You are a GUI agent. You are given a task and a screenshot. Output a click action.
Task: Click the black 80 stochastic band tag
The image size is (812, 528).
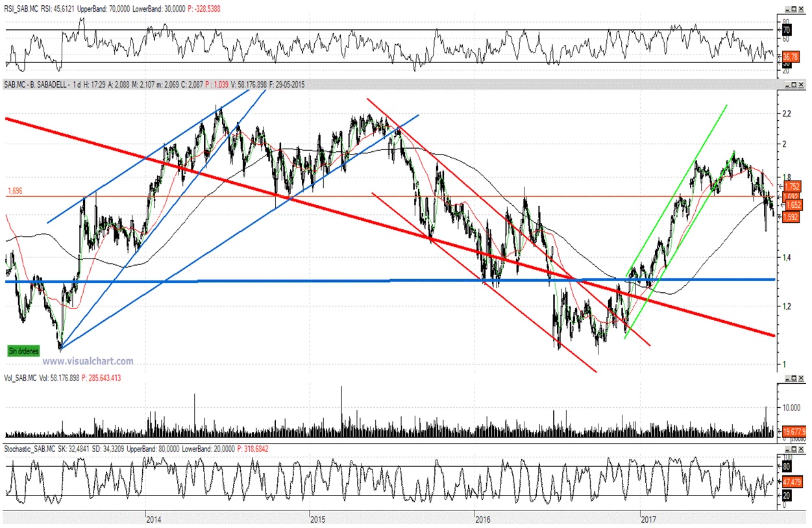(x=787, y=466)
